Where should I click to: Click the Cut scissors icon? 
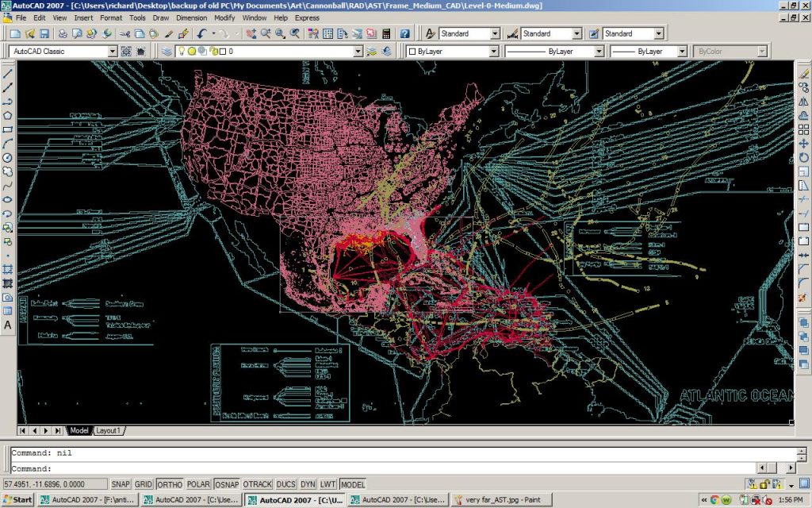[124, 33]
